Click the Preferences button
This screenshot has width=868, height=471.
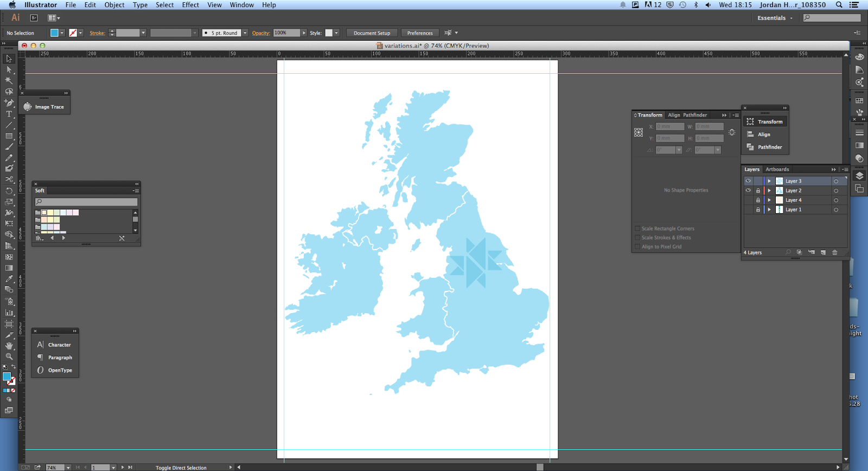[420, 33]
